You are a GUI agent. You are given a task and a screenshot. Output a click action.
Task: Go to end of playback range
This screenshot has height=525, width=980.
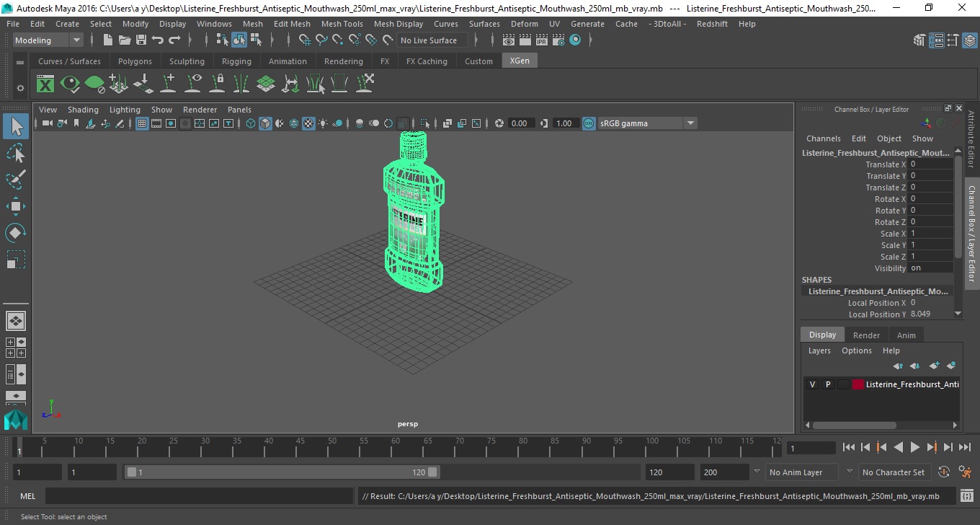pyautogui.click(x=964, y=448)
